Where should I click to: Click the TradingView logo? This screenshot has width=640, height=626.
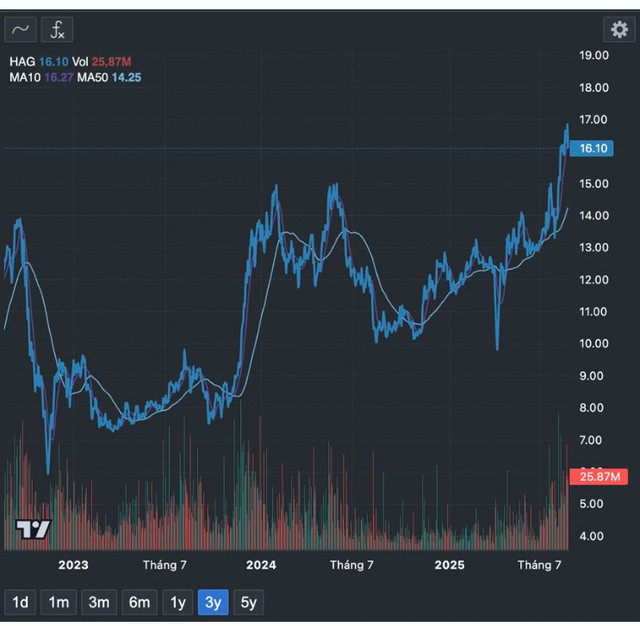pos(32,530)
